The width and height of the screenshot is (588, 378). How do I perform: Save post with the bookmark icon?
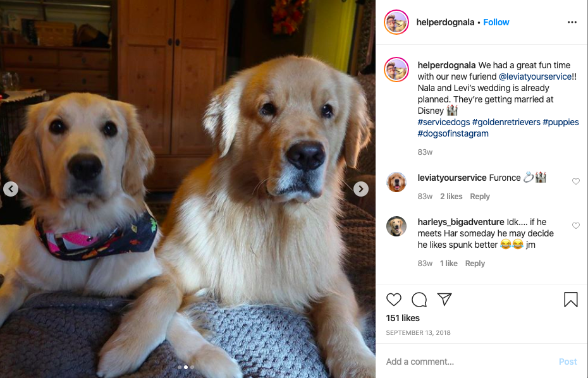pos(571,300)
